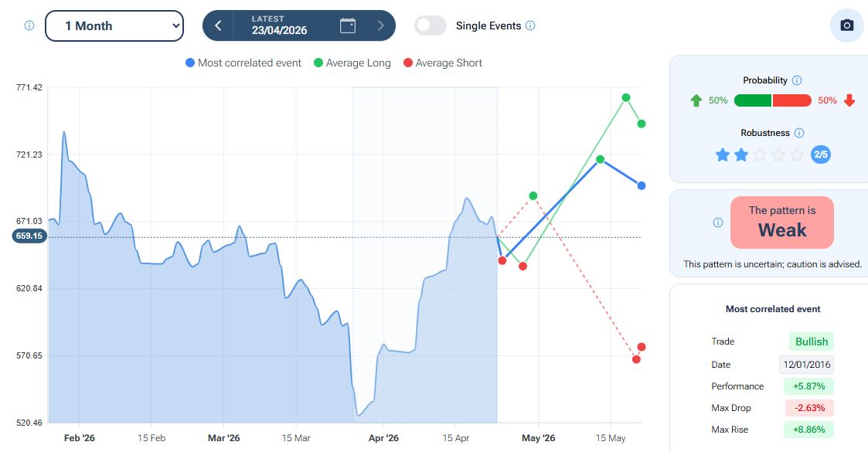Hide the Average Long legend series
This screenshot has width=868, height=452.
click(x=352, y=63)
